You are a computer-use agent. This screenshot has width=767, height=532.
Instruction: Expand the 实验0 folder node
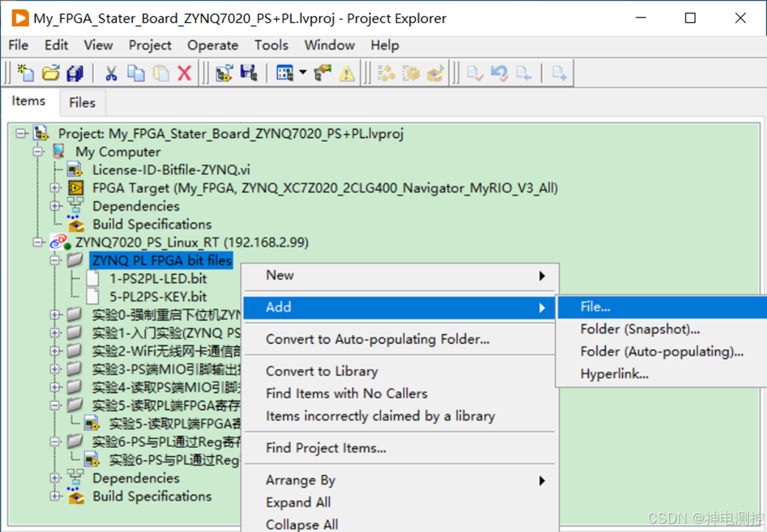point(55,314)
